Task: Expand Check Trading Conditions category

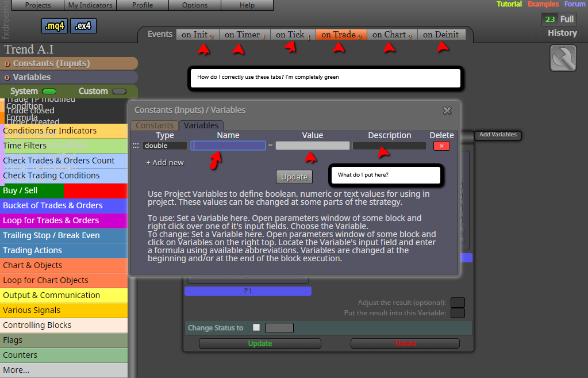Action: (x=64, y=175)
